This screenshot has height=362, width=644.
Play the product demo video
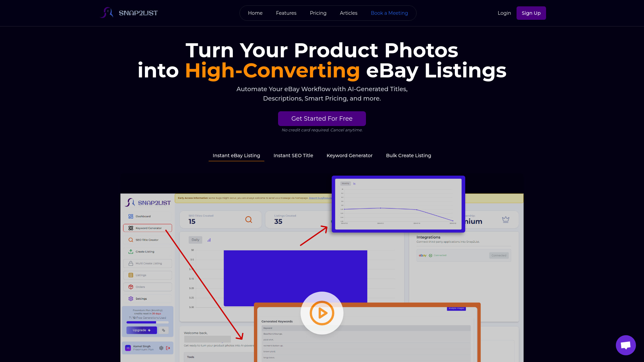pos(322,313)
